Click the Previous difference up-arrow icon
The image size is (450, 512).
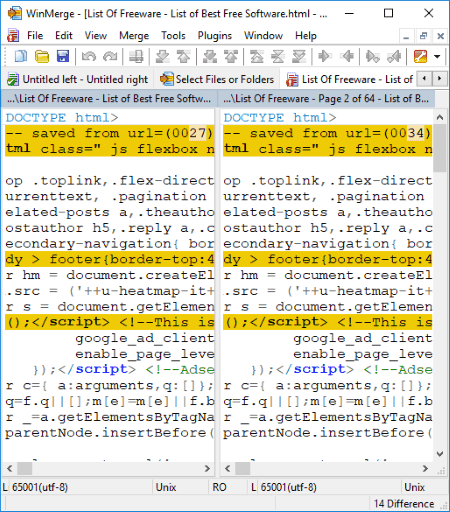coord(183,56)
